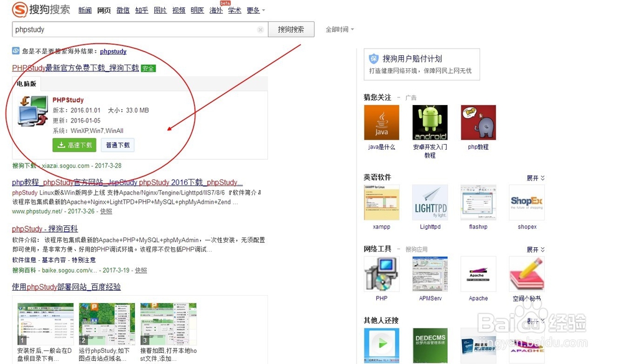Screen dimensions: 622x364
Task: Expand the 更多 category menu
Action: [256, 11]
